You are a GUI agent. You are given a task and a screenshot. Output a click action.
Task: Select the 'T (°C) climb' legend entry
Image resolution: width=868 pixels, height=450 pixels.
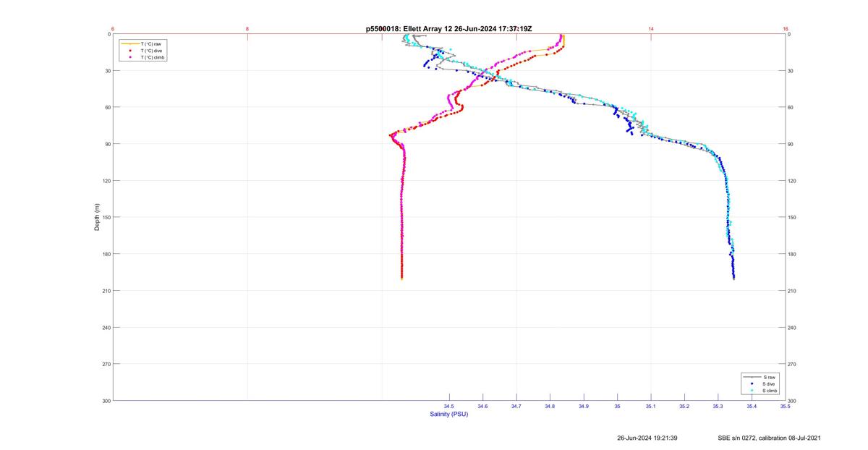coord(153,57)
